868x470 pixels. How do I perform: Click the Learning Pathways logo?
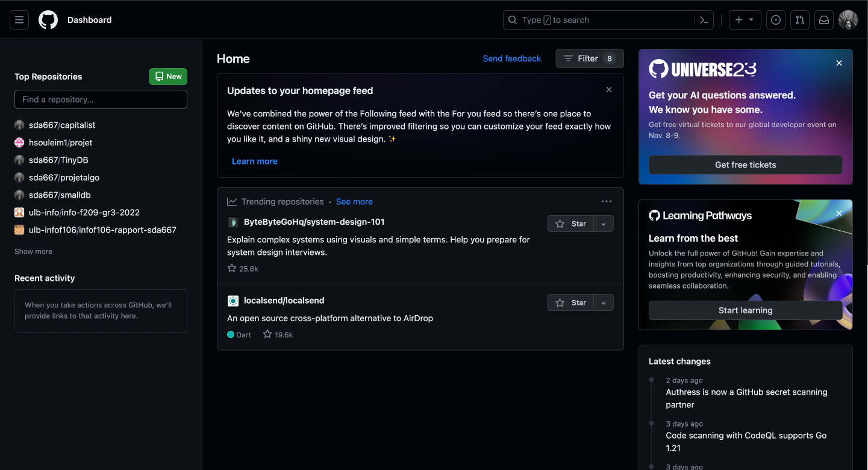click(x=701, y=216)
